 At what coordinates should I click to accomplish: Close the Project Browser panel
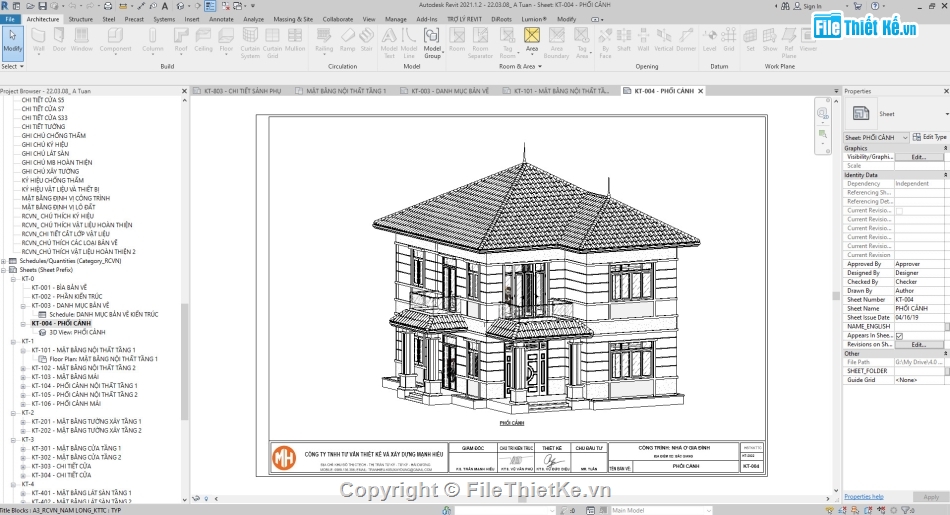184,91
